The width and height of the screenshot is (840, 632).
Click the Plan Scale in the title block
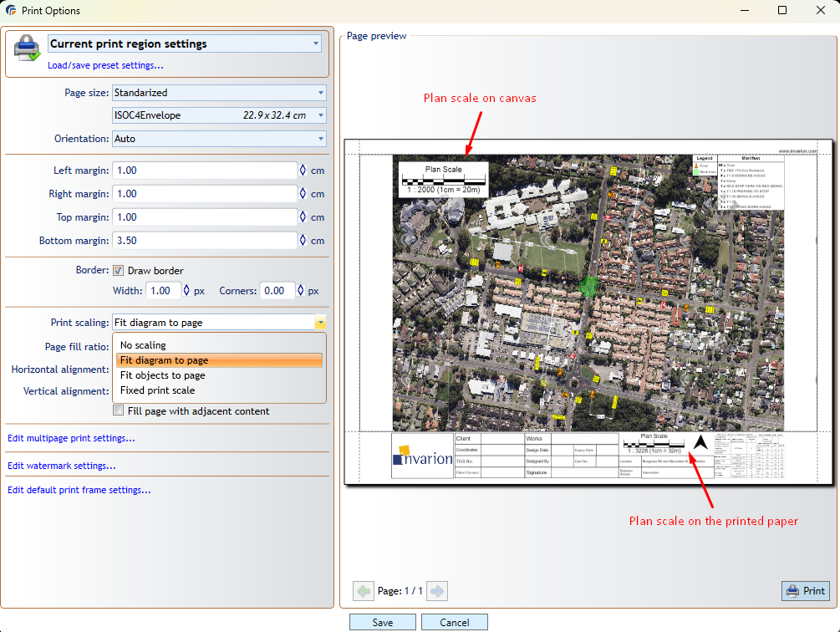pyautogui.click(x=654, y=443)
